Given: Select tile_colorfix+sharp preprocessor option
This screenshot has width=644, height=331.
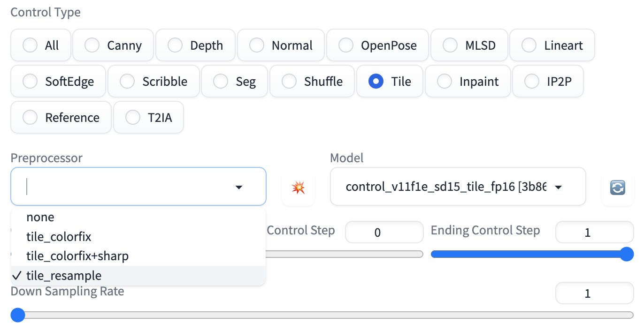Looking at the screenshot, I should click(77, 256).
